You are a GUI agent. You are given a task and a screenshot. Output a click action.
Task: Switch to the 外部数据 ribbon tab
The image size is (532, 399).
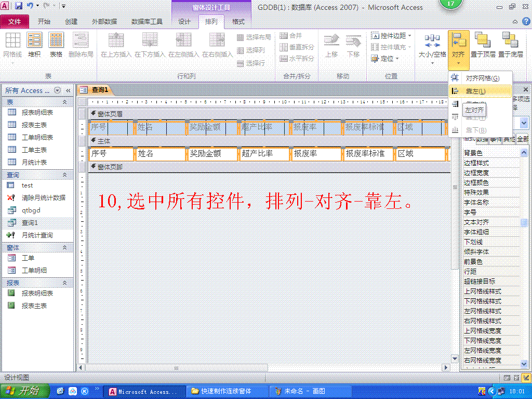point(104,22)
